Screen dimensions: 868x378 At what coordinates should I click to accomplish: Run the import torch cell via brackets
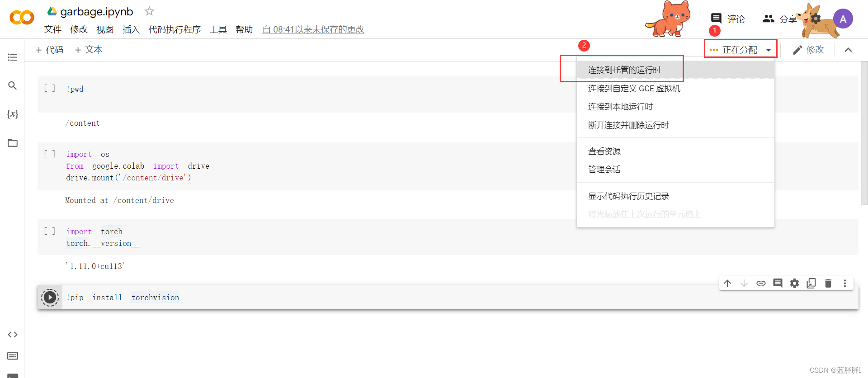click(x=50, y=232)
